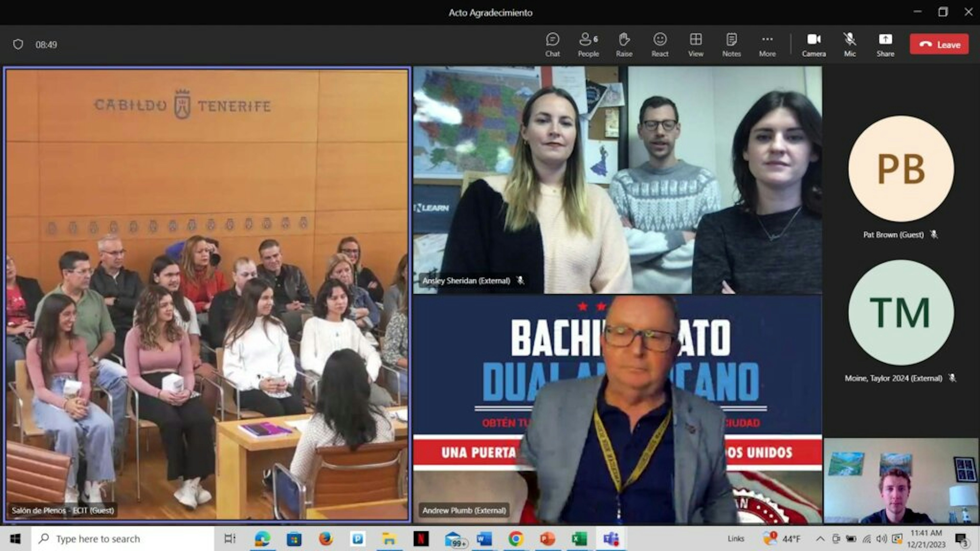Open the More actions menu

(767, 44)
